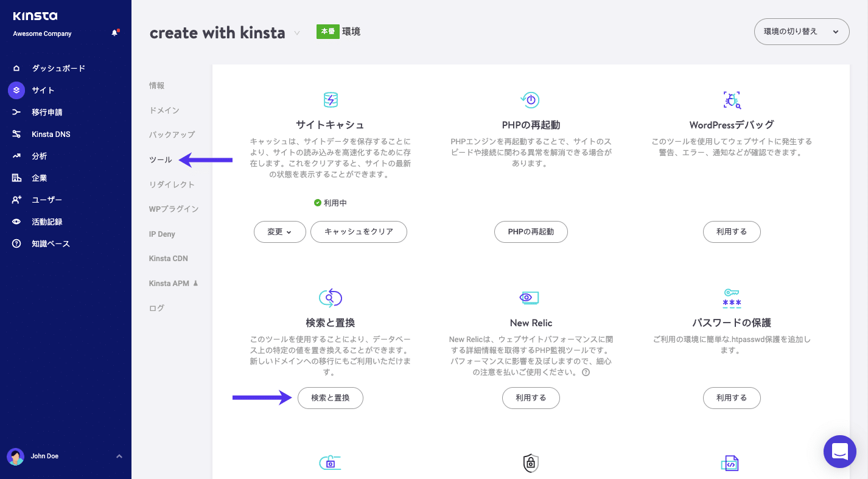Switch to the リダイレクト tab
The height and width of the screenshot is (479, 868).
click(172, 184)
